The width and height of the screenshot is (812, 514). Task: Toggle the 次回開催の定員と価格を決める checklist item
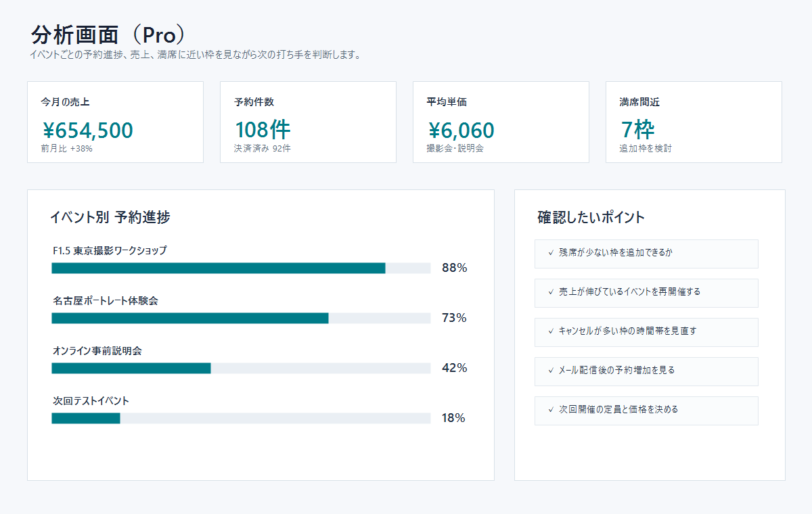click(x=646, y=410)
